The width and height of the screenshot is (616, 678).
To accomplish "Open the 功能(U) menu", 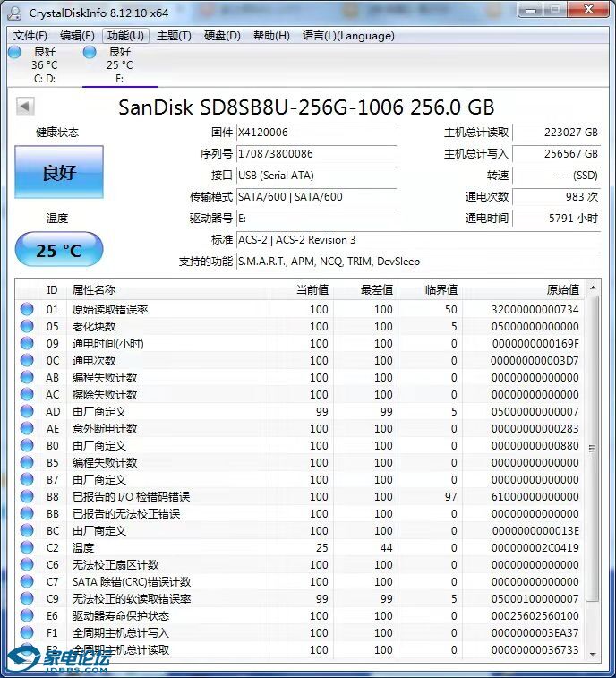I will pyautogui.click(x=125, y=36).
